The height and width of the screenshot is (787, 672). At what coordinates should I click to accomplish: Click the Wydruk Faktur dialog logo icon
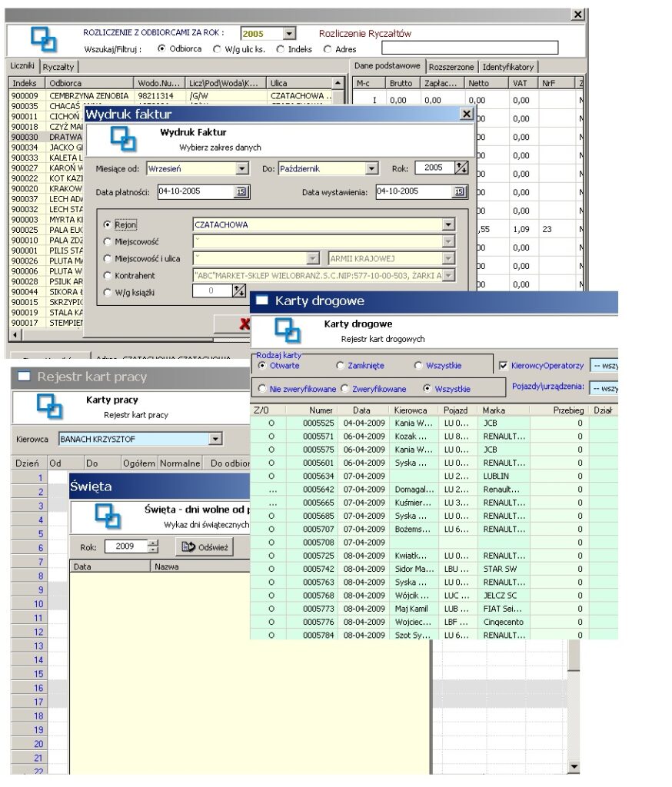coord(123,138)
